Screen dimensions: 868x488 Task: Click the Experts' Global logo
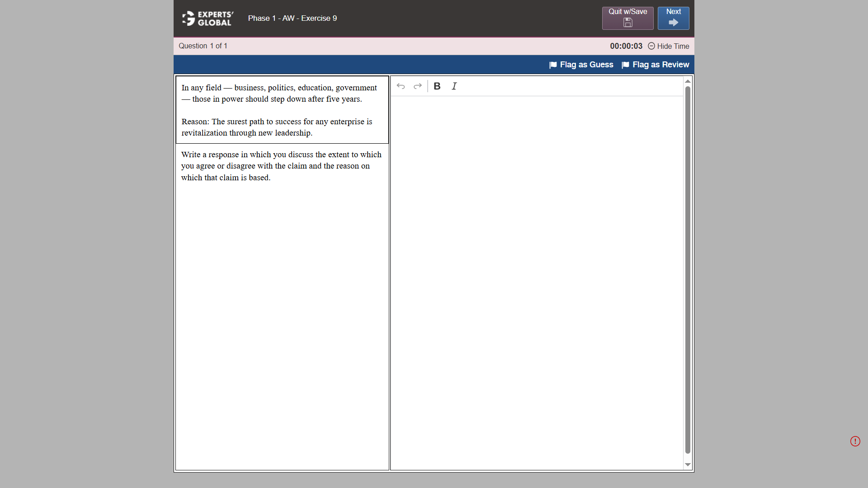click(208, 19)
